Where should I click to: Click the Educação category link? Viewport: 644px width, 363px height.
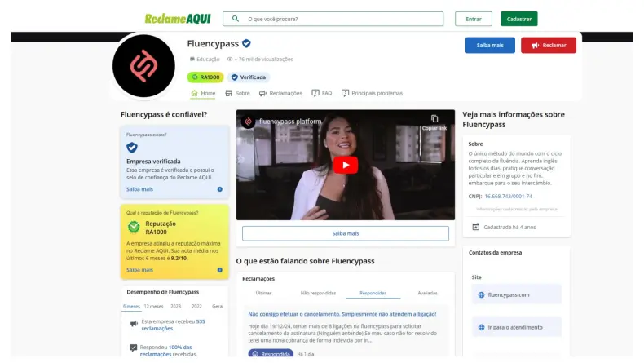(x=205, y=60)
